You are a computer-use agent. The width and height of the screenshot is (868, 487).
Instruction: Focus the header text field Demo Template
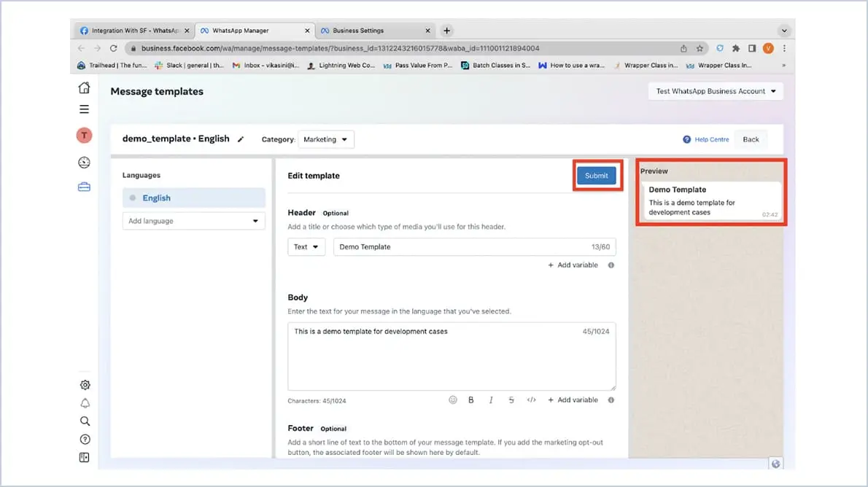tap(474, 247)
